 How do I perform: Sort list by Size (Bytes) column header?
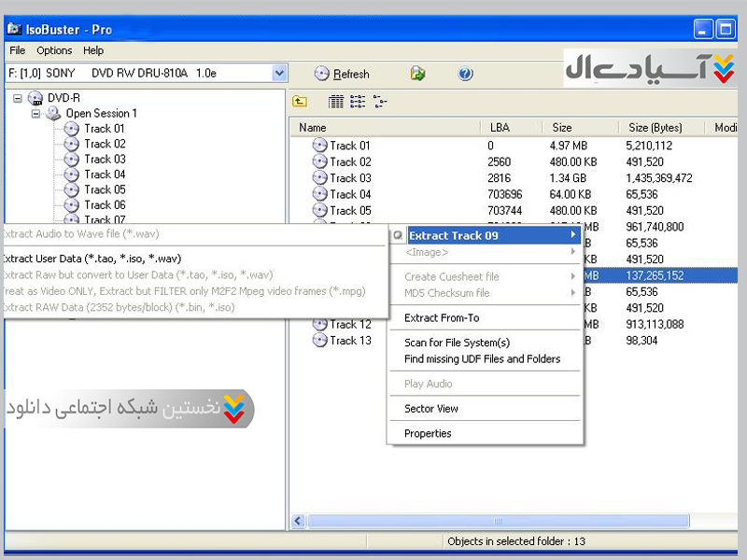[x=655, y=128]
